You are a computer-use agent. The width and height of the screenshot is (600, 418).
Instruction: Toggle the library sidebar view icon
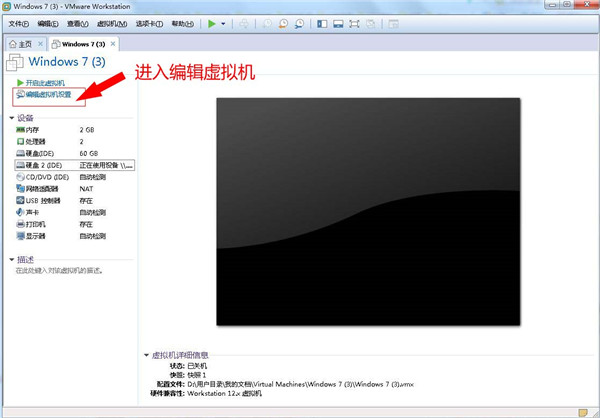coord(322,24)
